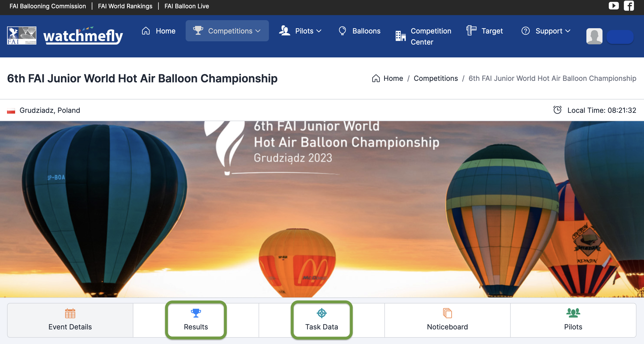Click the Competitions breadcrumb link
Image resolution: width=644 pixels, height=344 pixels.
point(436,78)
